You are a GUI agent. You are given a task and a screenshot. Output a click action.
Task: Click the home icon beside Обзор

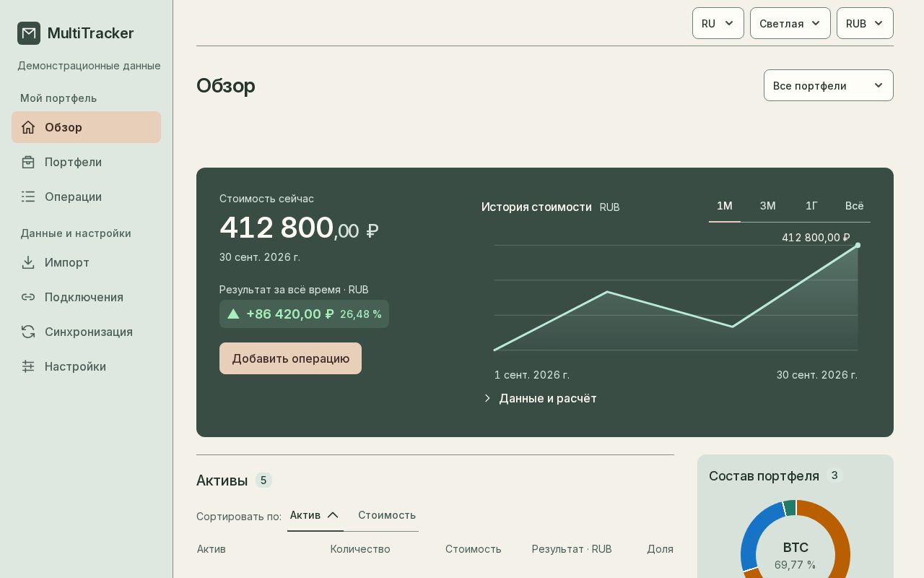point(28,127)
